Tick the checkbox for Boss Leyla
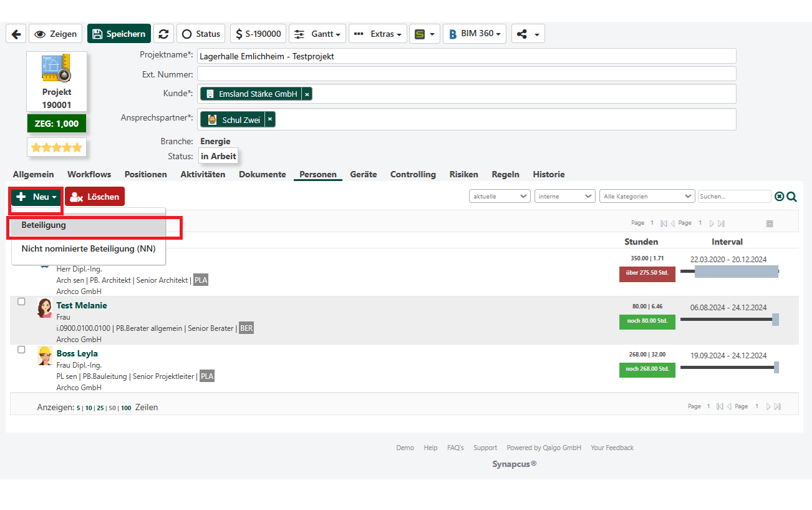The image size is (812, 510). click(x=21, y=350)
